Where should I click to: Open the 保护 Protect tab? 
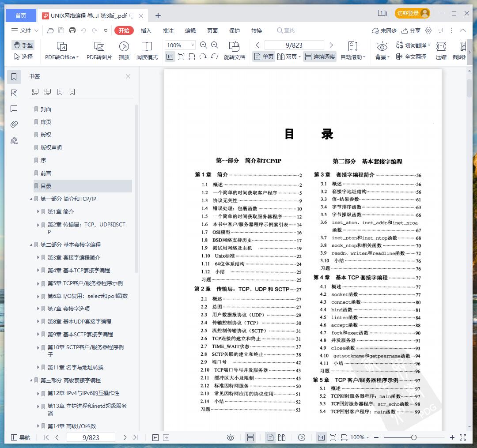point(234,30)
